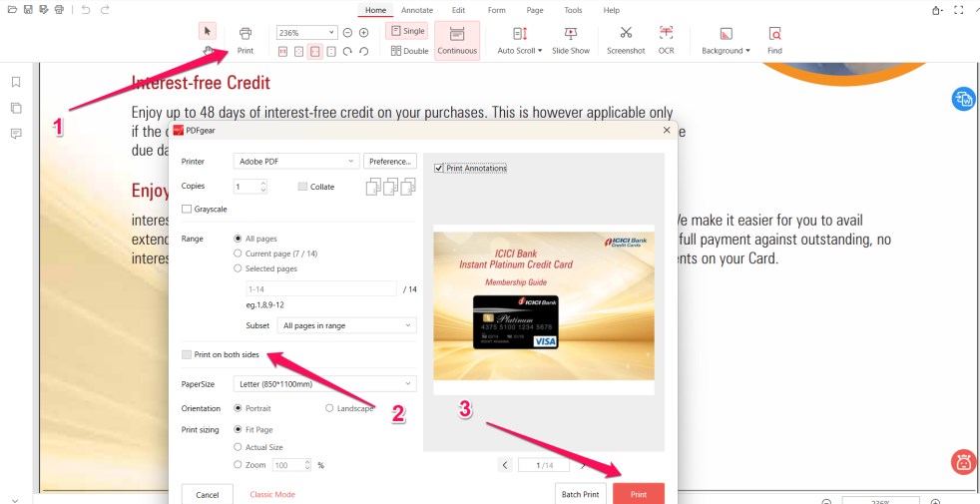This screenshot has width=980, height=504.
Task: Click the small printer icon in title bar
Action: point(59,10)
